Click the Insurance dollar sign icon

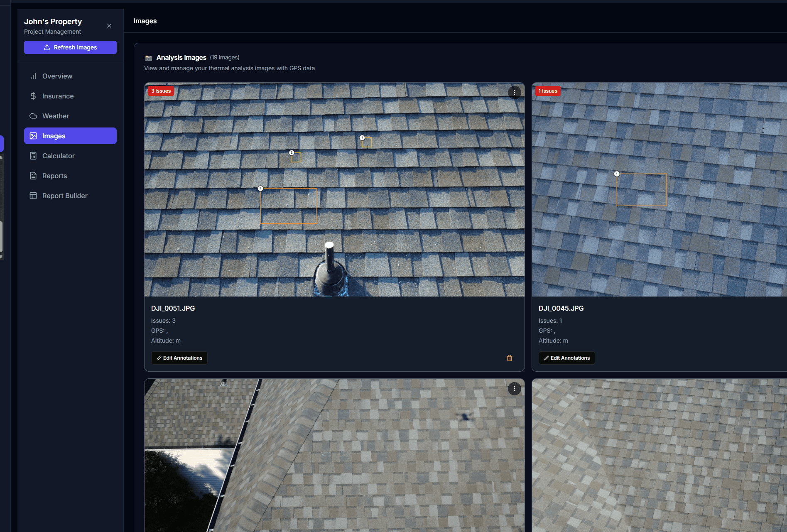tap(33, 96)
